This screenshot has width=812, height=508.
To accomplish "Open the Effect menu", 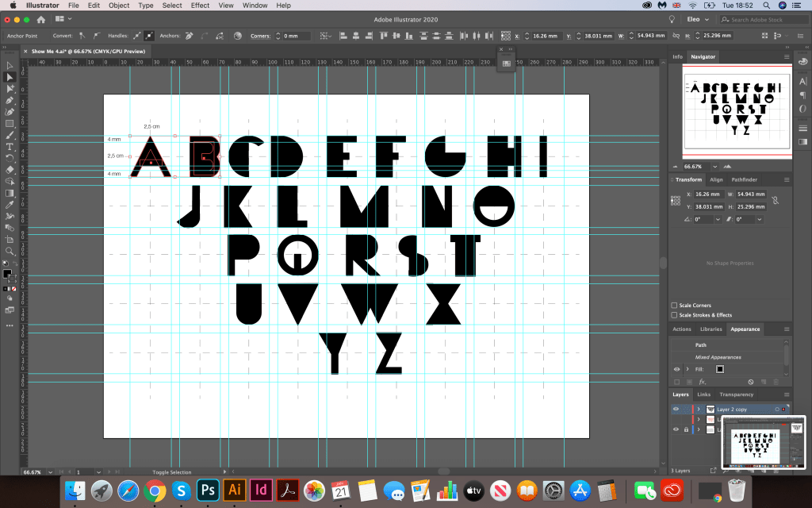I will [x=200, y=6].
